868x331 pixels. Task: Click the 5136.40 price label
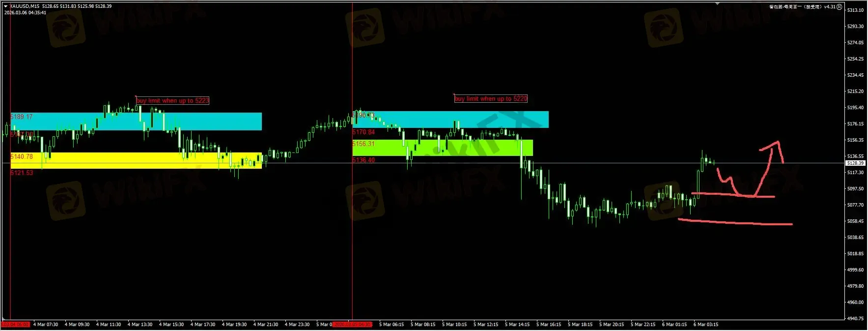click(364, 160)
